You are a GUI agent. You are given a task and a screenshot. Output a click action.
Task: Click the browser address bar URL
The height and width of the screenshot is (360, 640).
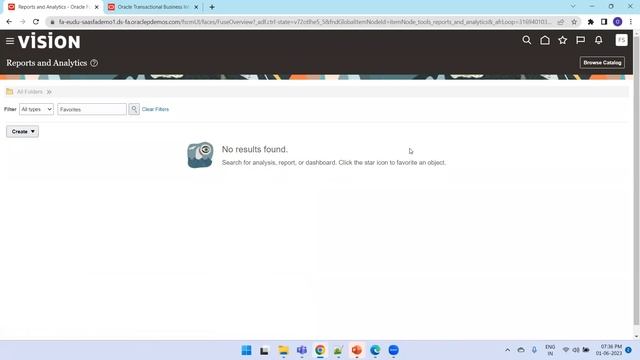point(304,22)
